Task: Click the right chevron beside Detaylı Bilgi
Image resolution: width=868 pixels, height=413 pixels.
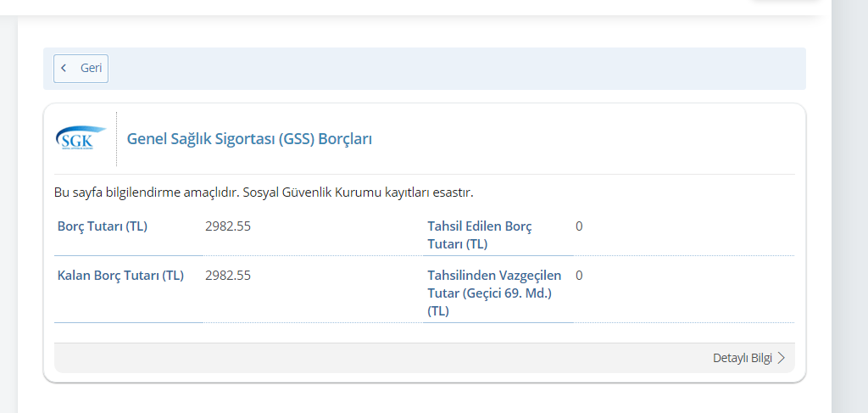Action: [x=781, y=358]
